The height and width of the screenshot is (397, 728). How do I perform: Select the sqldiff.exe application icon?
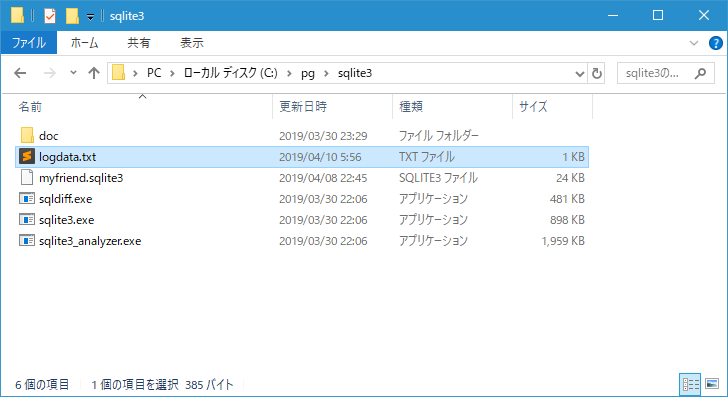(x=27, y=199)
